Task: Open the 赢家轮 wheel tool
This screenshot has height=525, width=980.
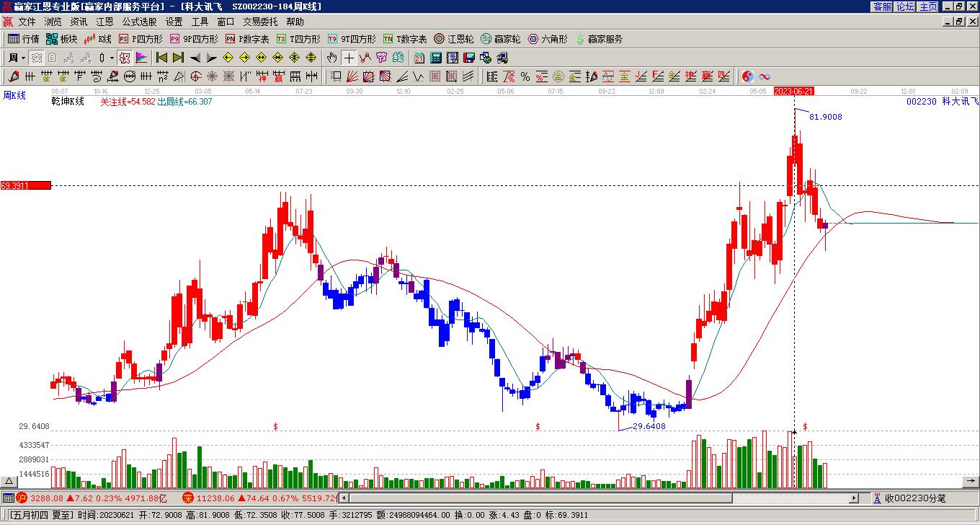Action: [501, 39]
